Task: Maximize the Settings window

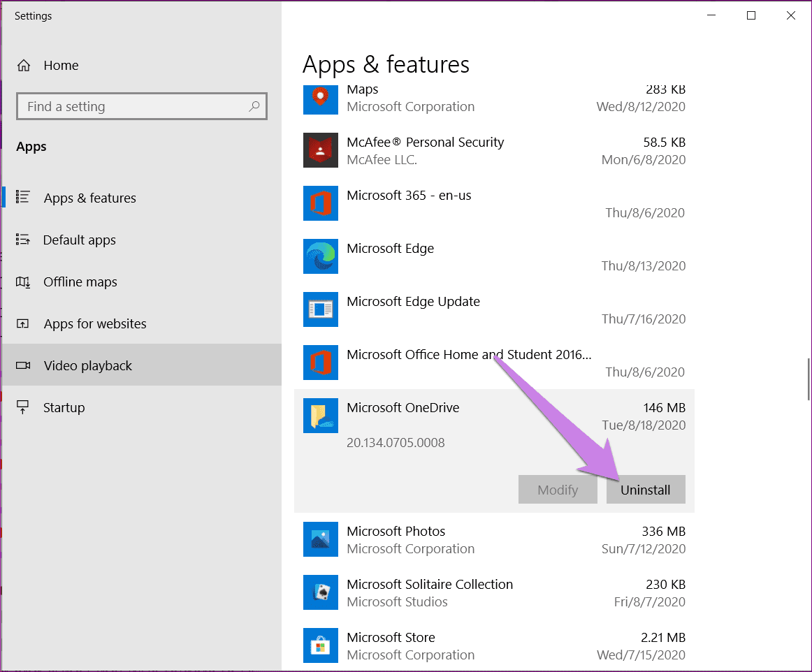Action: [x=751, y=15]
